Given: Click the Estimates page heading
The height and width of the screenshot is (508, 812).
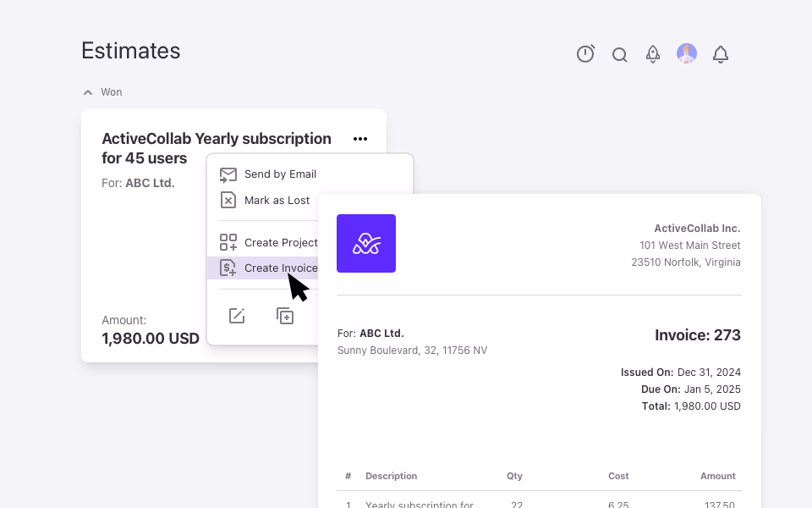Looking at the screenshot, I should tap(131, 51).
